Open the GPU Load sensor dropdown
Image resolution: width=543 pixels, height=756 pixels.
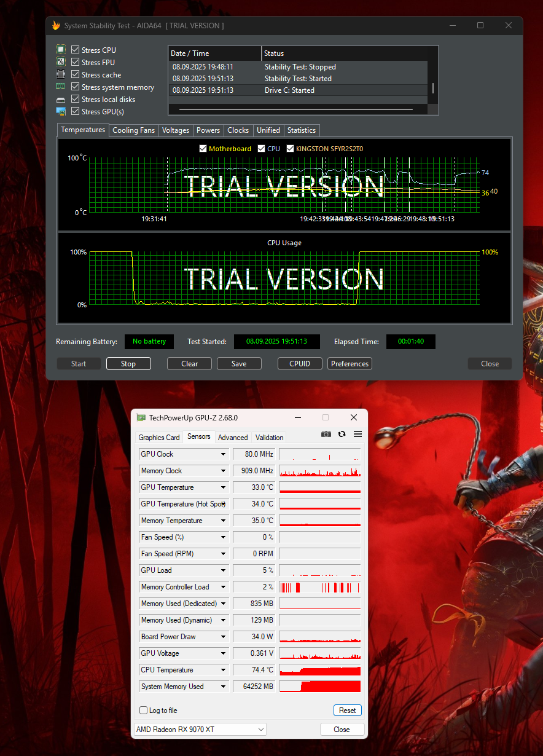pyautogui.click(x=224, y=570)
